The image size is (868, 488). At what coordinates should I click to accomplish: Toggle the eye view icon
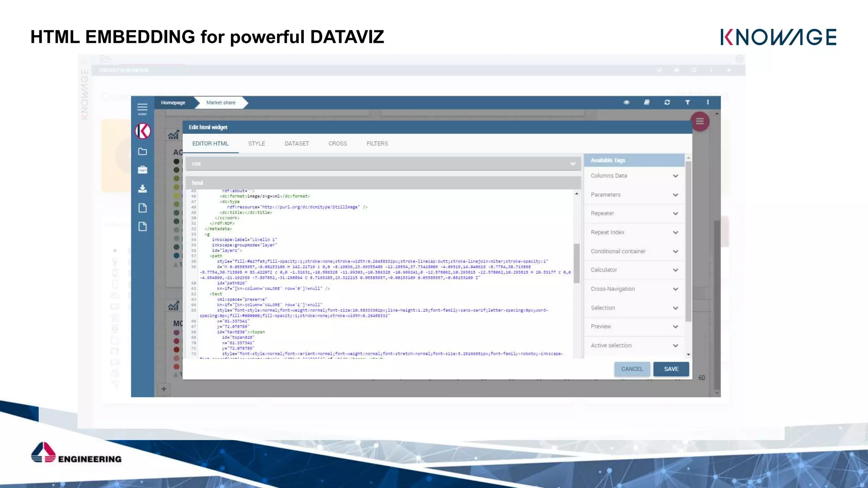pos(626,103)
